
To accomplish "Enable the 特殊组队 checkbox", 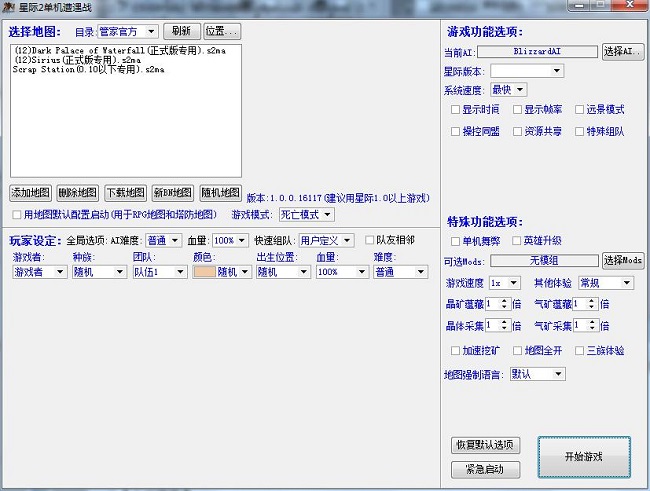I will click(x=579, y=131).
